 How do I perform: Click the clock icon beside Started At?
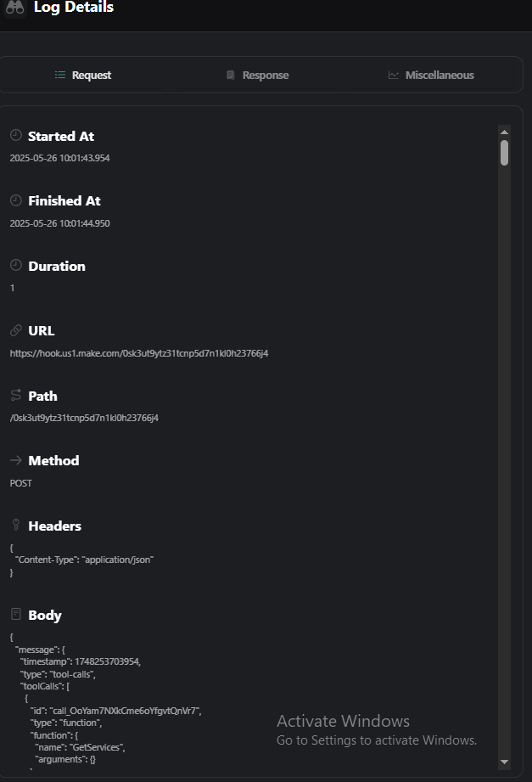point(15,136)
